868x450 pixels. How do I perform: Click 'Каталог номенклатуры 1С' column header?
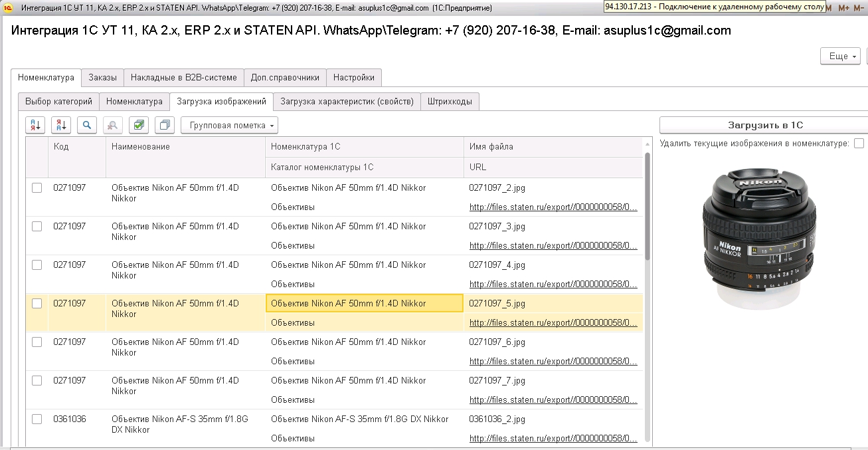(364, 168)
